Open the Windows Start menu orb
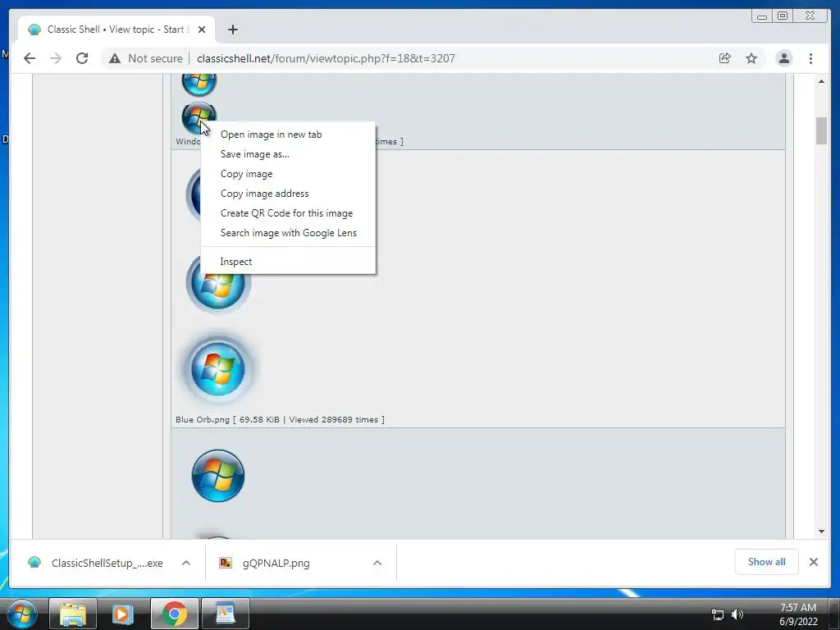Image resolution: width=840 pixels, height=630 pixels. (x=21, y=614)
